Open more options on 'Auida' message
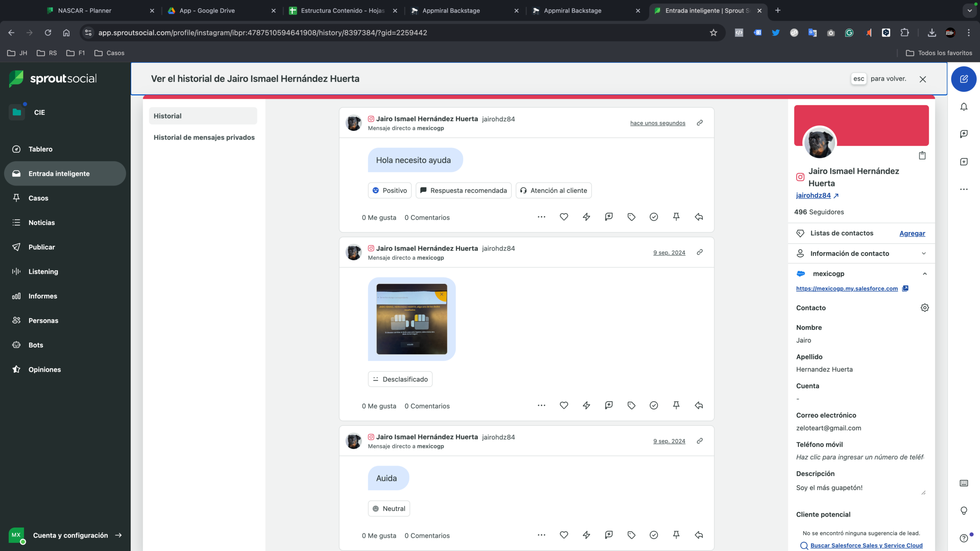 coord(541,535)
